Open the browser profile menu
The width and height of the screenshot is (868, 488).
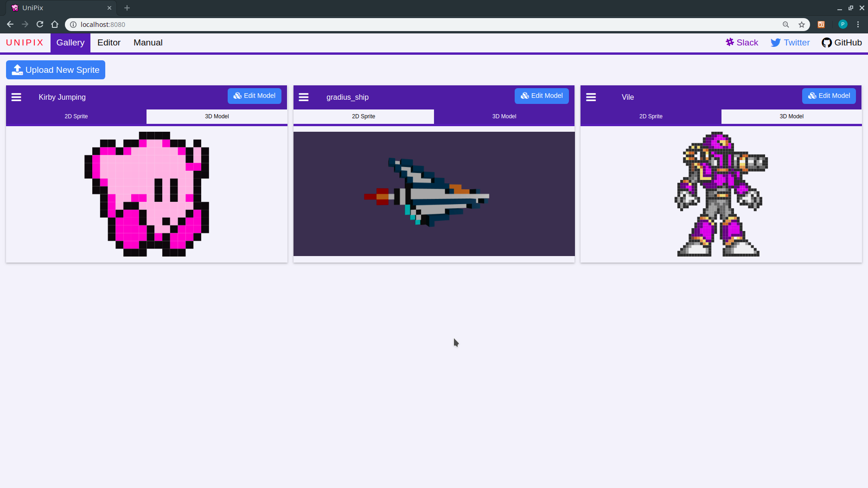[x=842, y=25]
